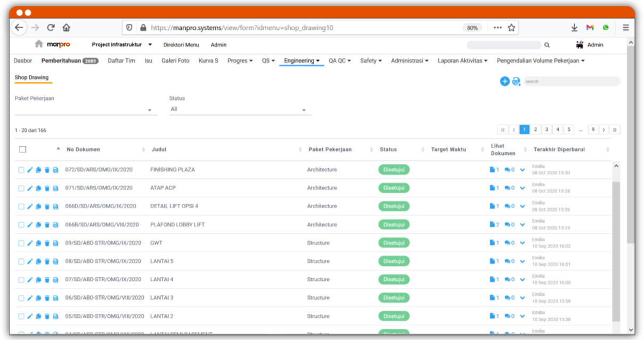Click the blue add new shop drawing icon
This screenshot has width=644, height=340.
coord(504,81)
